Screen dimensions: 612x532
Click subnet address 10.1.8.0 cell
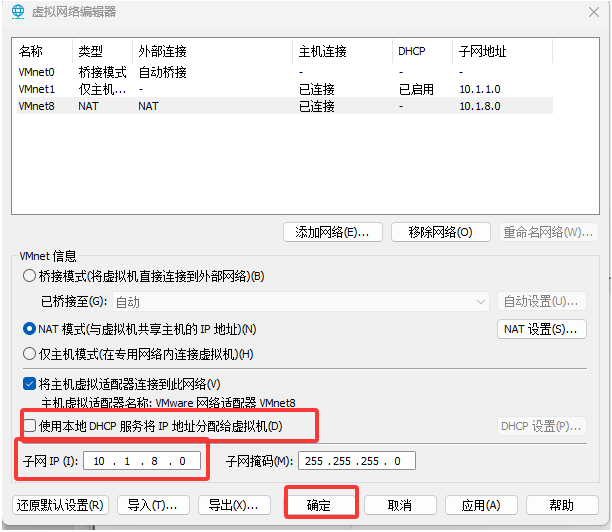480,106
